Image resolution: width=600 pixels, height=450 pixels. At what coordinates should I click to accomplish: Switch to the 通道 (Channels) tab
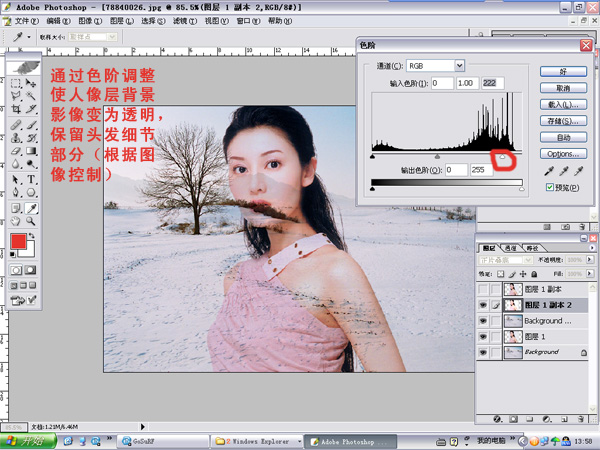(511, 248)
